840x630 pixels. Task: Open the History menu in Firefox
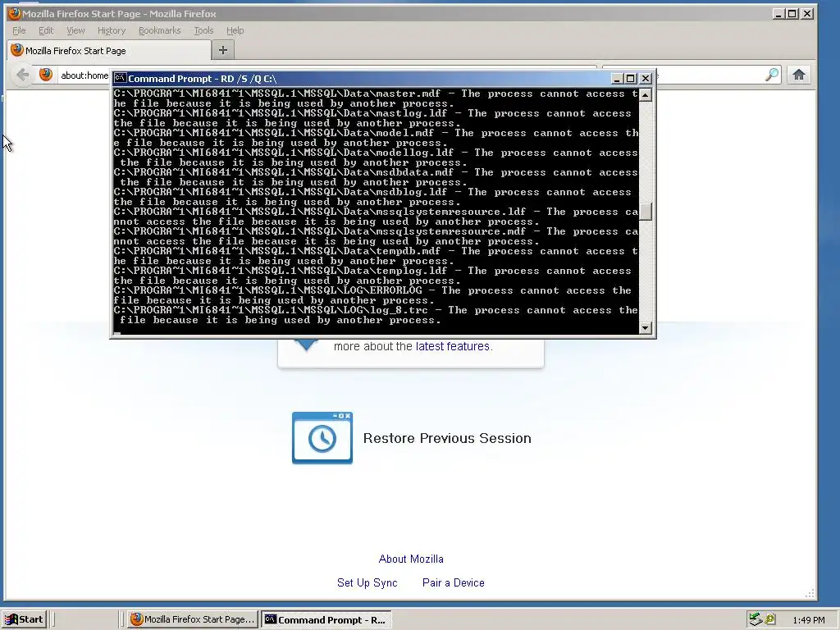(x=112, y=30)
